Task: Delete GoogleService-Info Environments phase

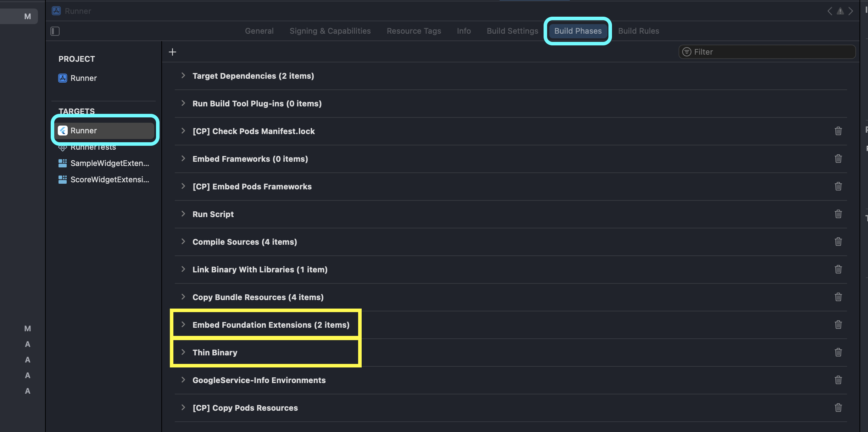Action: pyautogui.click(x=838, y=380)
